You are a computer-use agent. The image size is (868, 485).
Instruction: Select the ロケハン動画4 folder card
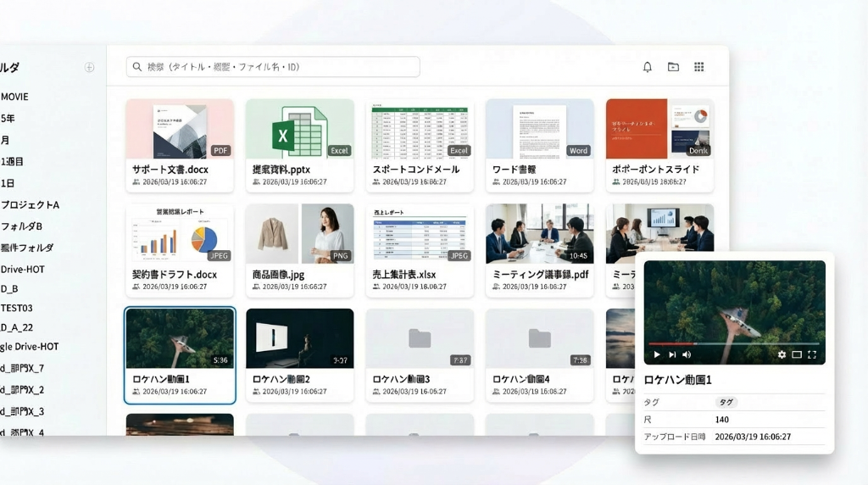[x=540, y=355]
